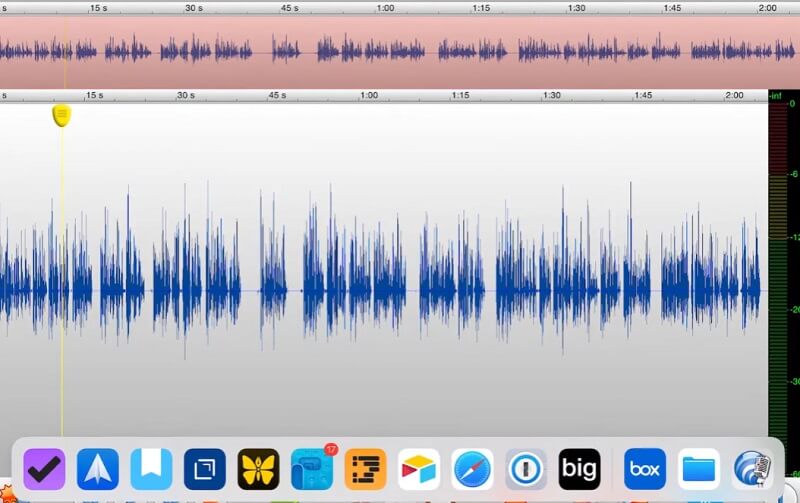Open blue blueprint icon with 17 badge

pyautogui.click(x=312, y=469)
